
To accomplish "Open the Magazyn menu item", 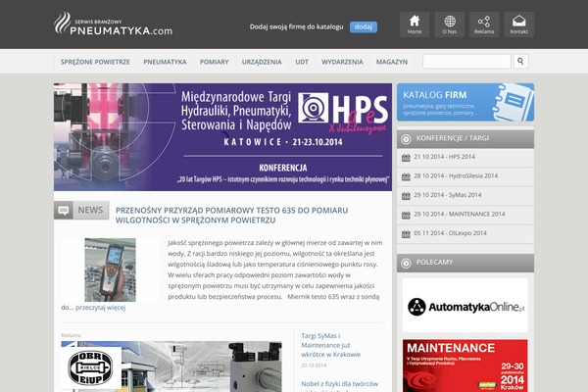I will [x=392, y=62].
